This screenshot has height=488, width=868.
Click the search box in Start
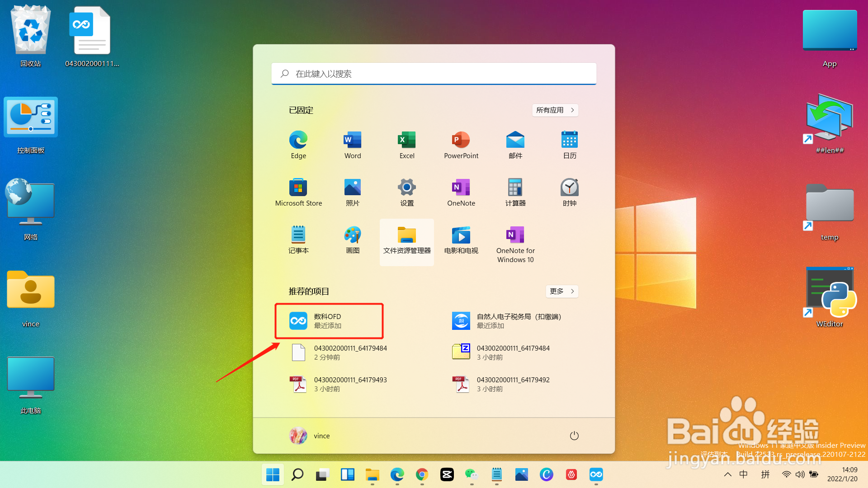(434, 74)
